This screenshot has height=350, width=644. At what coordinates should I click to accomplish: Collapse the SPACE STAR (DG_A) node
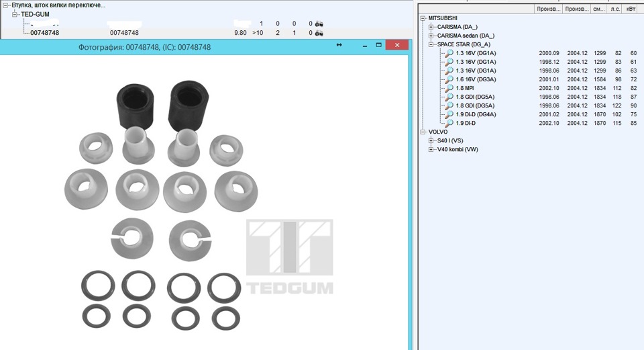[431, 44]
